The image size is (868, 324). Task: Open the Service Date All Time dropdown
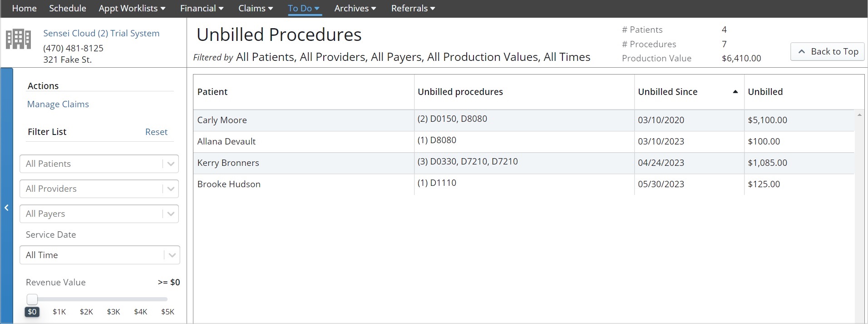[100, 255]
